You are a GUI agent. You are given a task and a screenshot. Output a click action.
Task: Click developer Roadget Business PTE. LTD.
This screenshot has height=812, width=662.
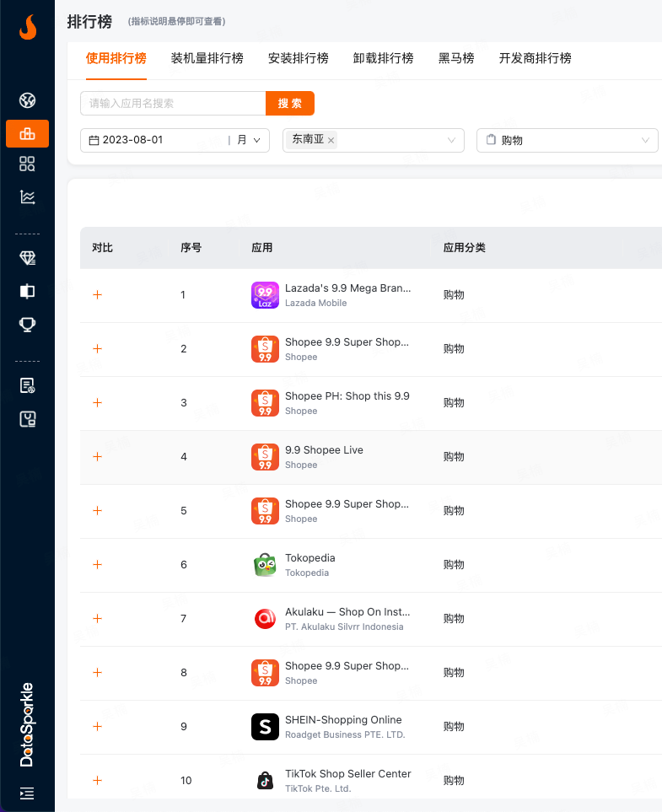345,734
